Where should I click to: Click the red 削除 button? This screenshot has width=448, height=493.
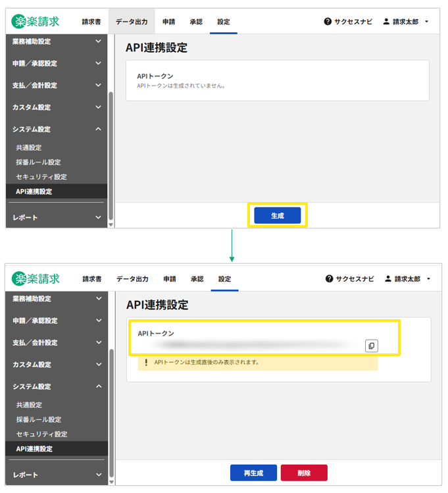click(x=303, y=473)
